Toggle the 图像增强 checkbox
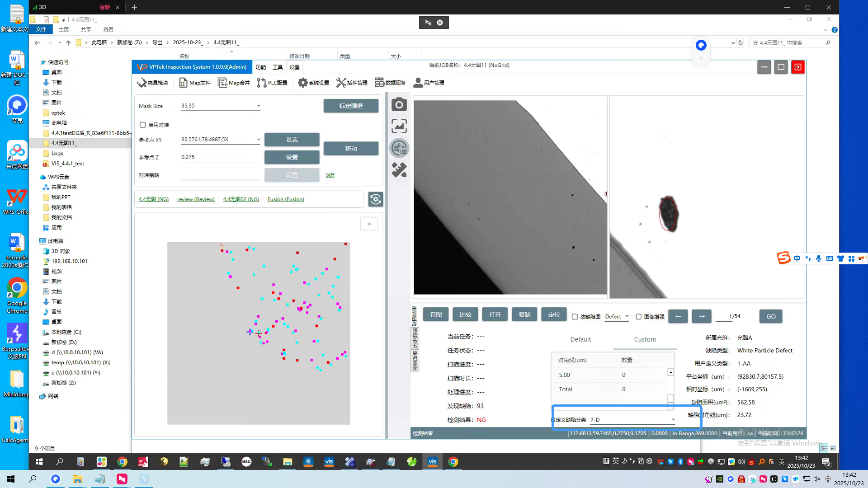 click(x=638, y=317)
